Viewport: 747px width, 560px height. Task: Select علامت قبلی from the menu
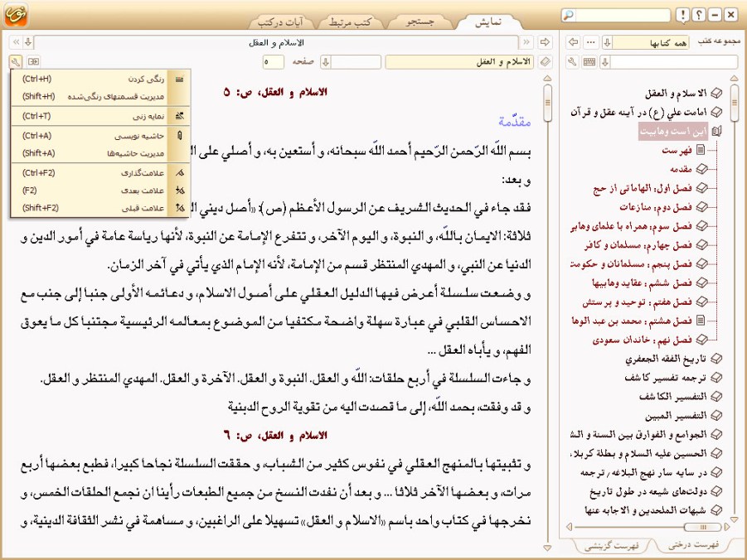click(100, 208)
